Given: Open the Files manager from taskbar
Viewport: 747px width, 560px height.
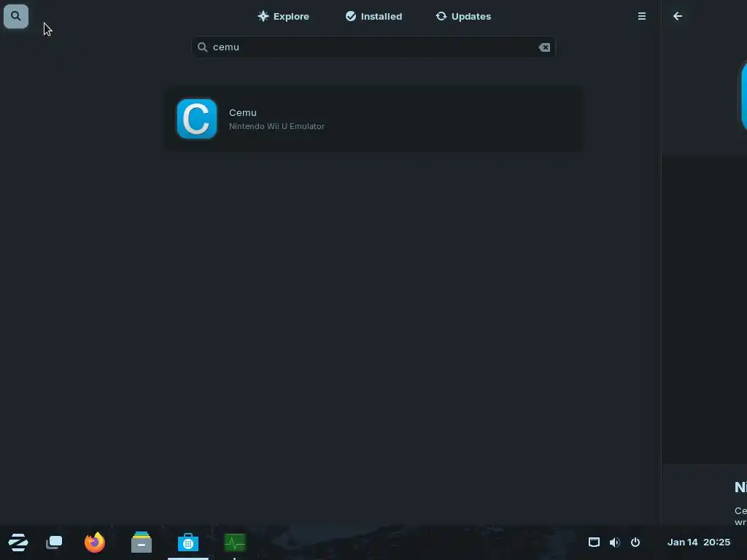Looking at the screenshot, I should (142, 542).
